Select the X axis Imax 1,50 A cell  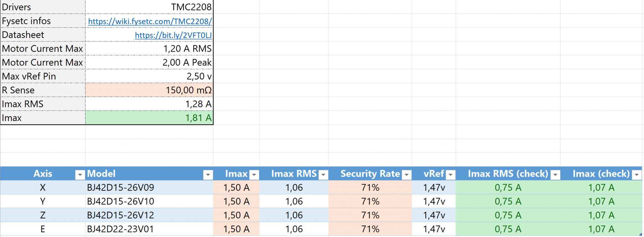[x=236, y=188]
